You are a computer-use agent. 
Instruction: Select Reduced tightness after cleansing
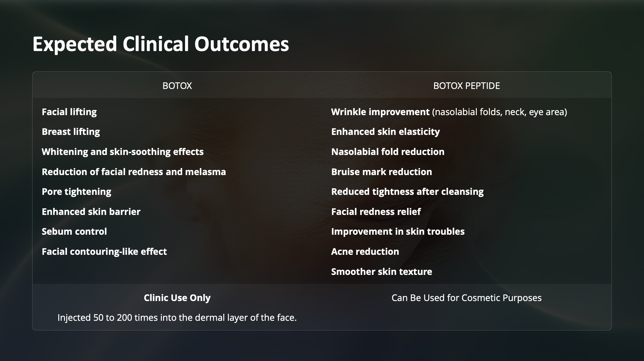(x=407, y=192)
